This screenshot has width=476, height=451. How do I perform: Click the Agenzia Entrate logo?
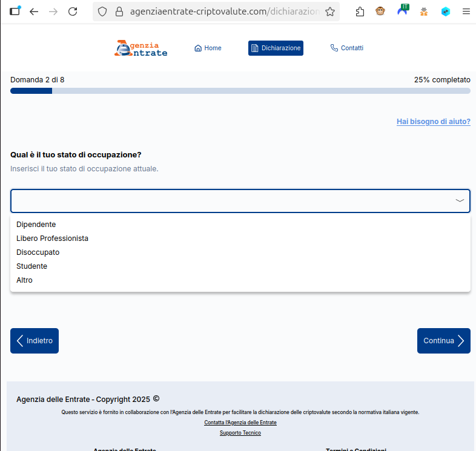(140, 48)
